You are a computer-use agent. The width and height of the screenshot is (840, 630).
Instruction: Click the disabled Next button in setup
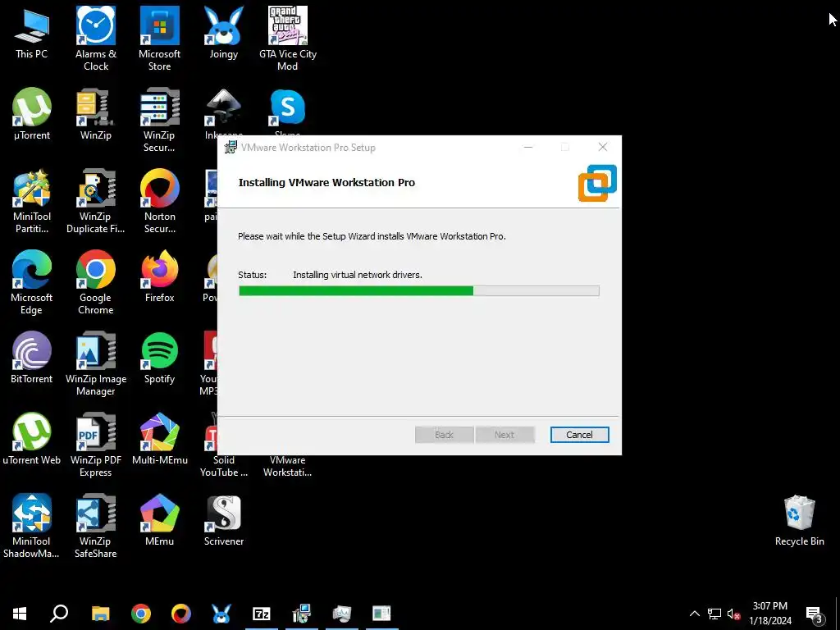tap(504, 435)
